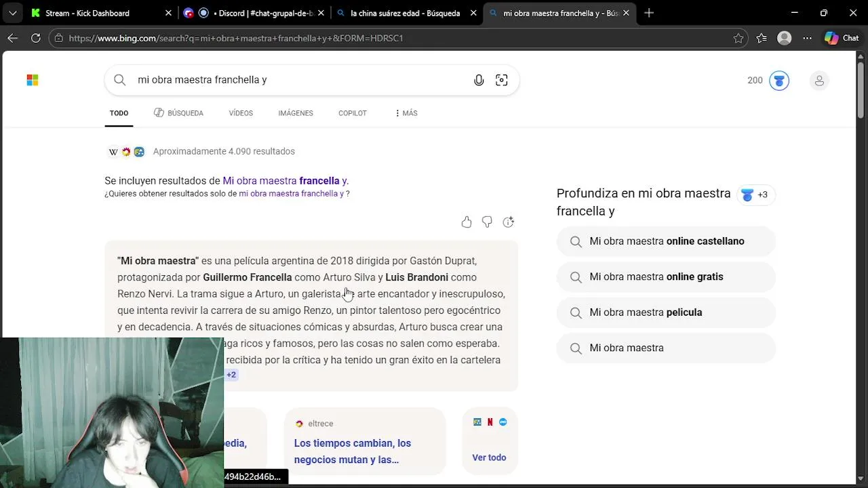Go back to previous page
Viewport: 868px width, 488px height.
(13, 38)
